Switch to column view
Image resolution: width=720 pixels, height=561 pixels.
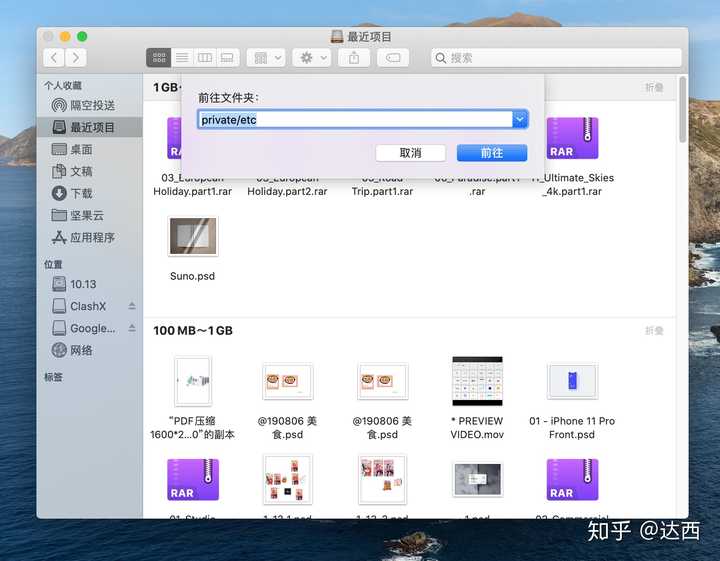pyautogui.click(x=205, y=58)
